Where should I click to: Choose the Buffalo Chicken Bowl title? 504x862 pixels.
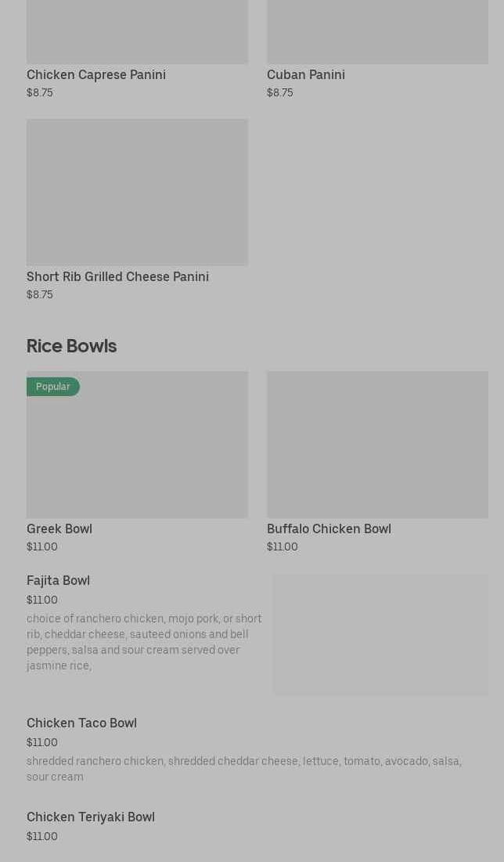click(x=329, y=528)
